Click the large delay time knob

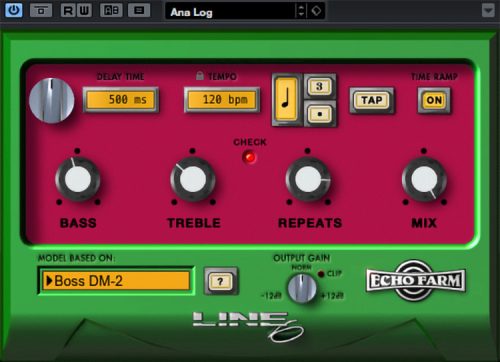[52, 101]
